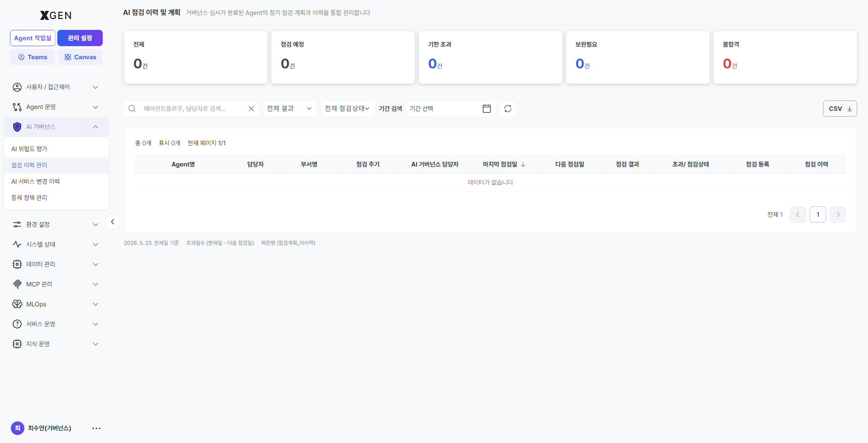868x443 pixels.
Task: Expand 서비스 운영 chevron
Action: click(95, 324)
